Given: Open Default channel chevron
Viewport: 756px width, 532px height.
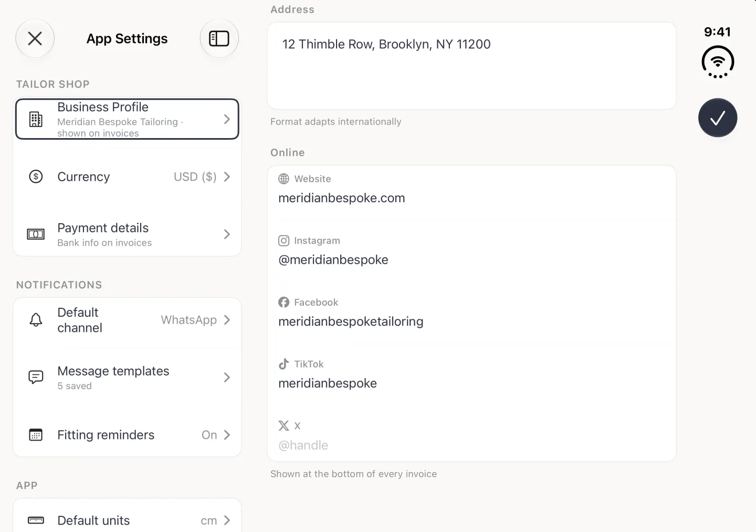Looking at the screenshot, I should [x=227, y=320].
